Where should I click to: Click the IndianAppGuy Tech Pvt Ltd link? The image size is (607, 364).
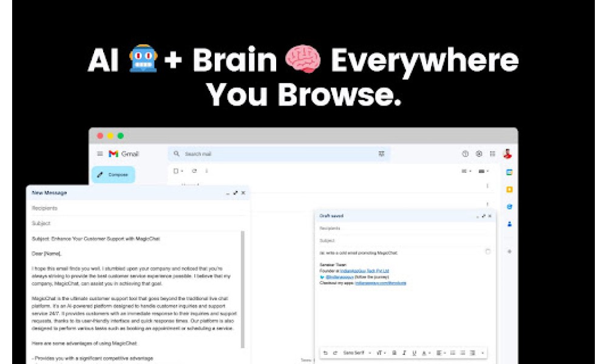[364, 271]
